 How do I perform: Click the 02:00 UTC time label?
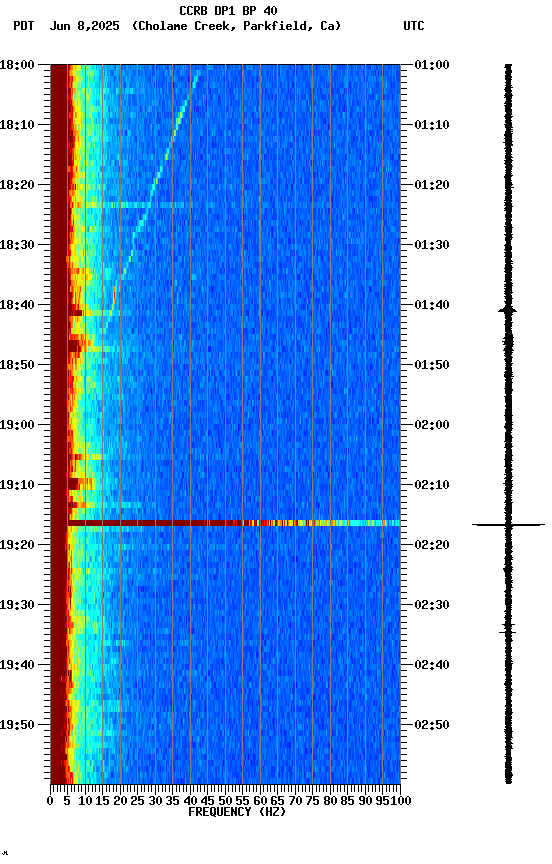tap(432, 425)
